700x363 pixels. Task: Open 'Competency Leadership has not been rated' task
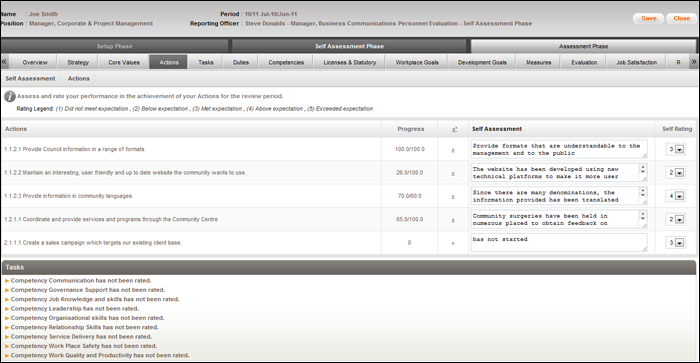click(75, 309)
